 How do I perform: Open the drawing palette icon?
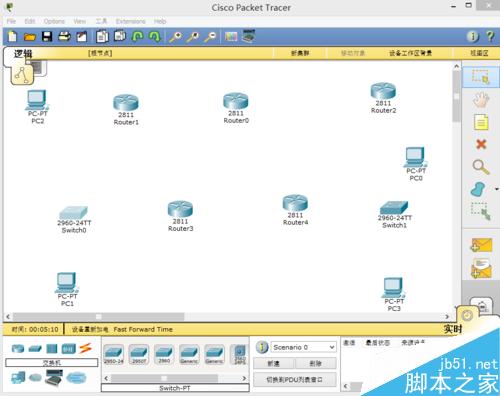click(231, 36)
